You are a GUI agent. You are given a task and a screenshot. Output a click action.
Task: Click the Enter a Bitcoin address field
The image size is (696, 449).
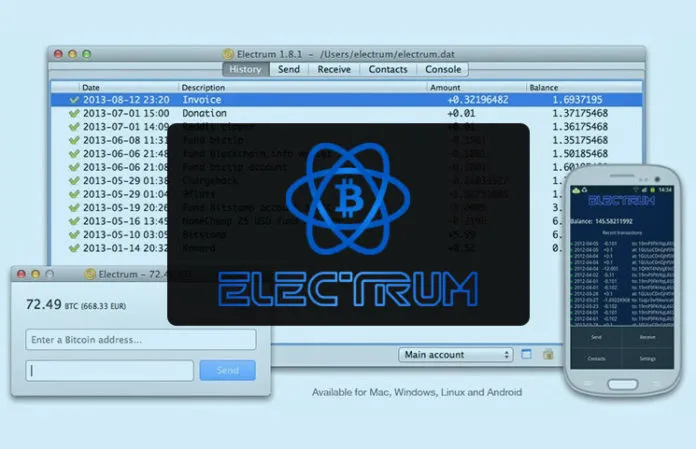(141, 339)
